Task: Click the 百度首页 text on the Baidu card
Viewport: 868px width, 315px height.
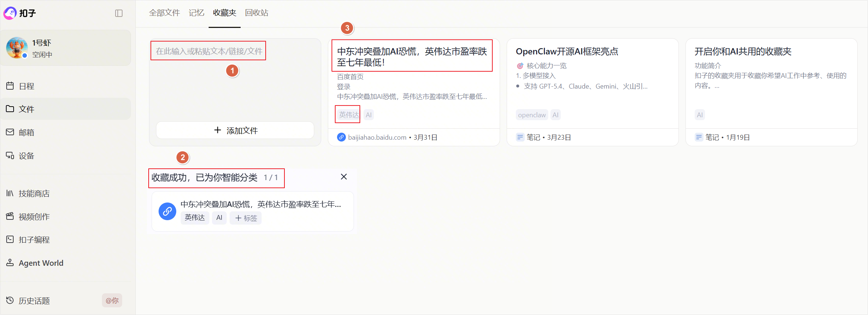Action: click(350, 76)
